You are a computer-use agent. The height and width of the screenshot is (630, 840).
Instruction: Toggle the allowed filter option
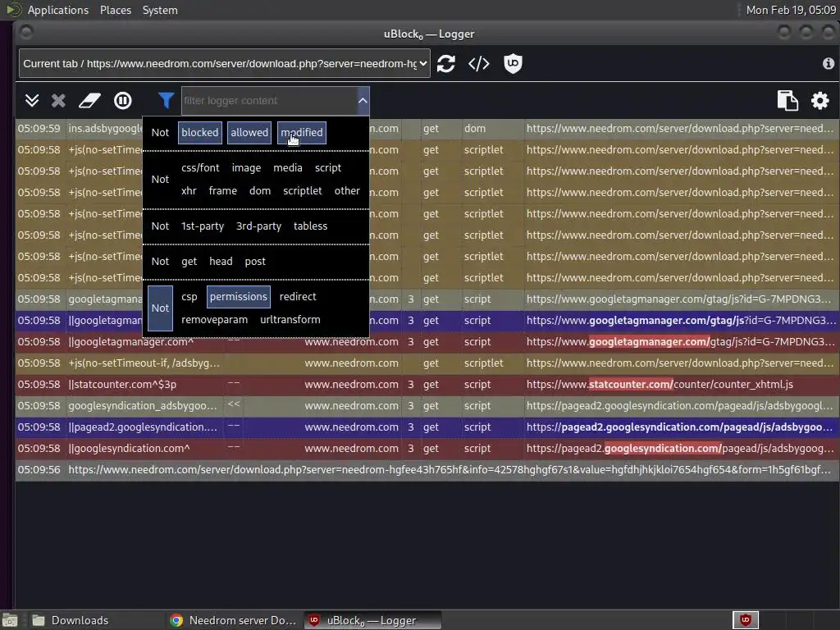249,132
